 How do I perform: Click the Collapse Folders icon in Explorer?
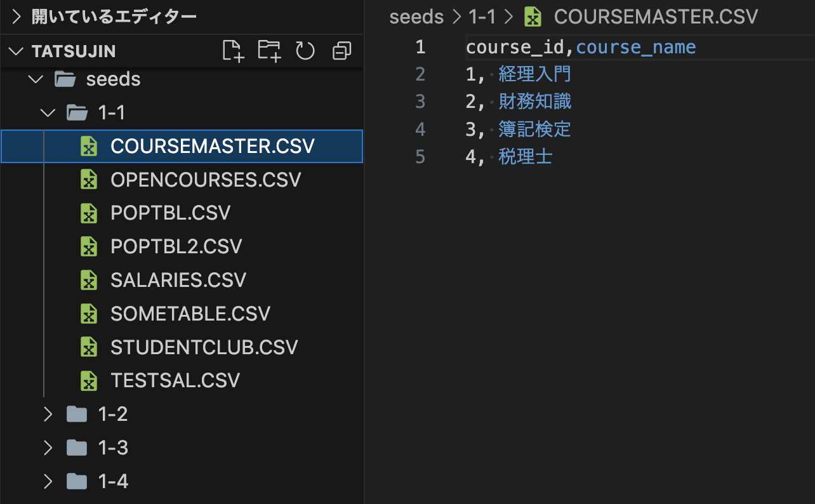coord(341,51)
